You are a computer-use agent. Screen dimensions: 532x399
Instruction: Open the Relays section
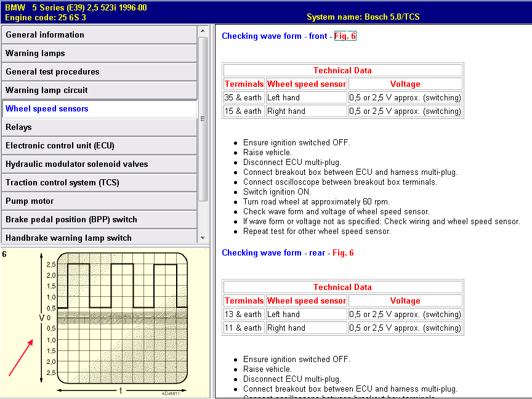point(99,127)
